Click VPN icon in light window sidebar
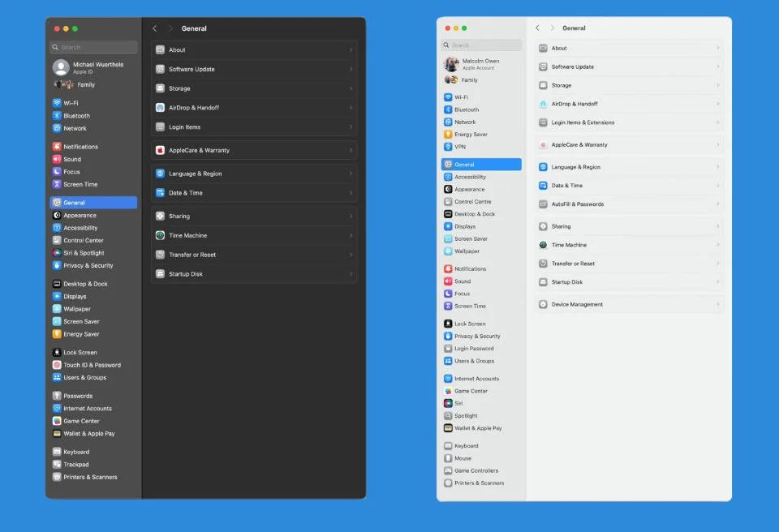Image resolution: width=779 pixels, height=532 pixels. coord(448,147)
